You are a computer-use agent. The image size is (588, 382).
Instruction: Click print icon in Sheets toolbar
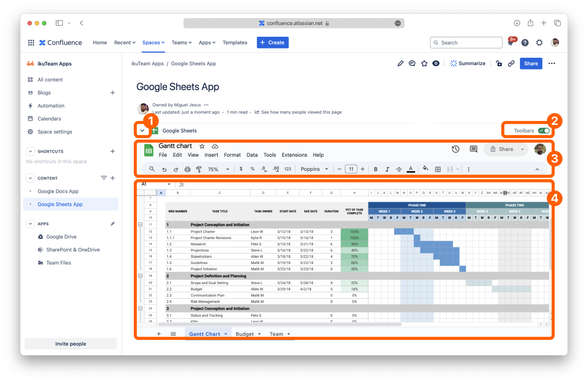tap(187, 169)
